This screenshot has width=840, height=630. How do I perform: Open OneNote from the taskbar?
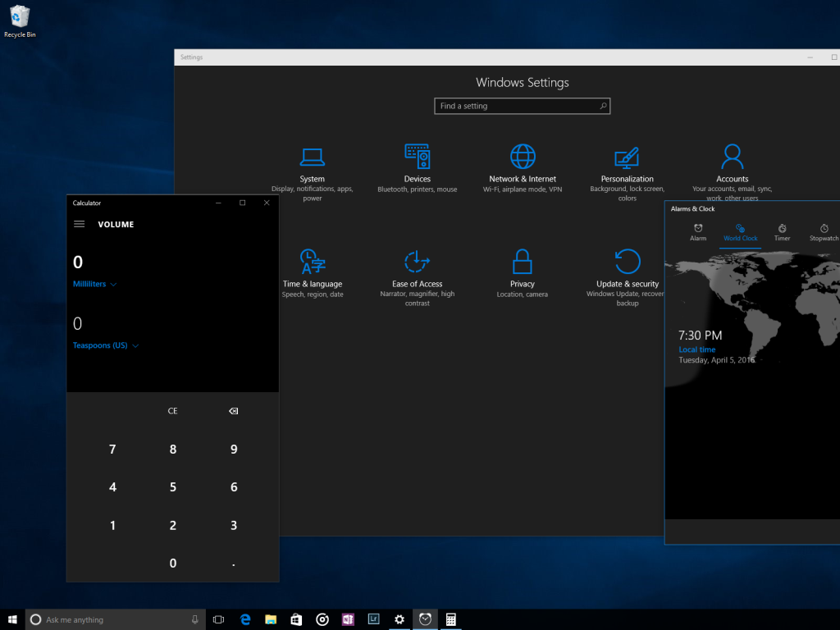[x=348, y=619]
